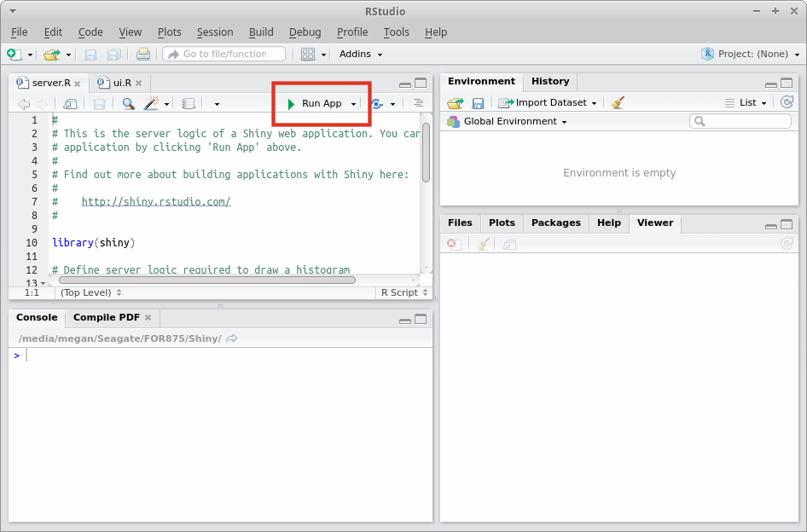Image resolution: width=807 pixels, height=532 pixels.
Task: Click the Print icon in main toolbar
Action: (143, 54)
